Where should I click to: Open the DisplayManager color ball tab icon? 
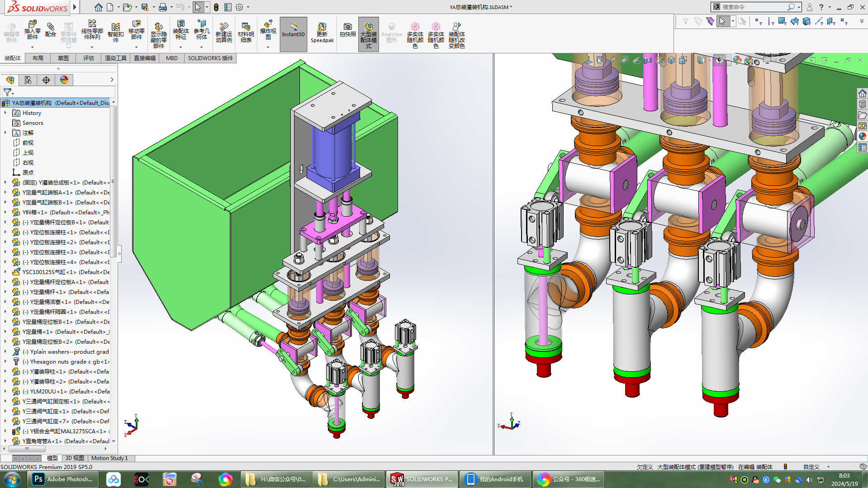pos(64,80)
